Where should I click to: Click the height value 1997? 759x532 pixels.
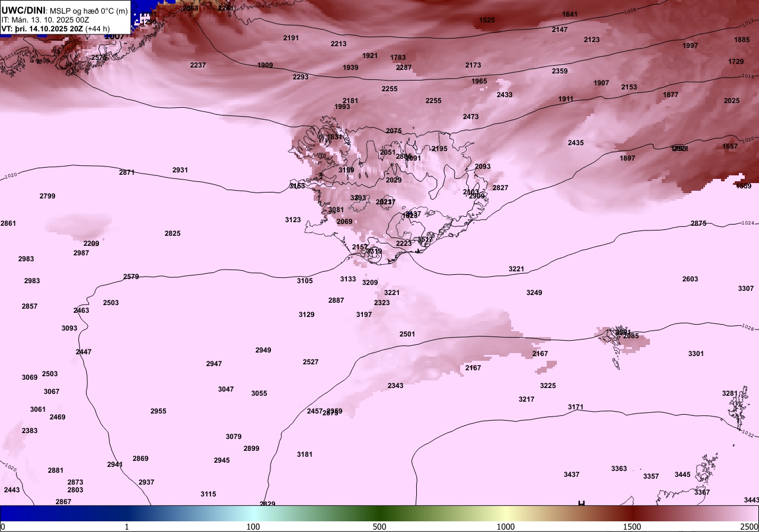(690, 46)
